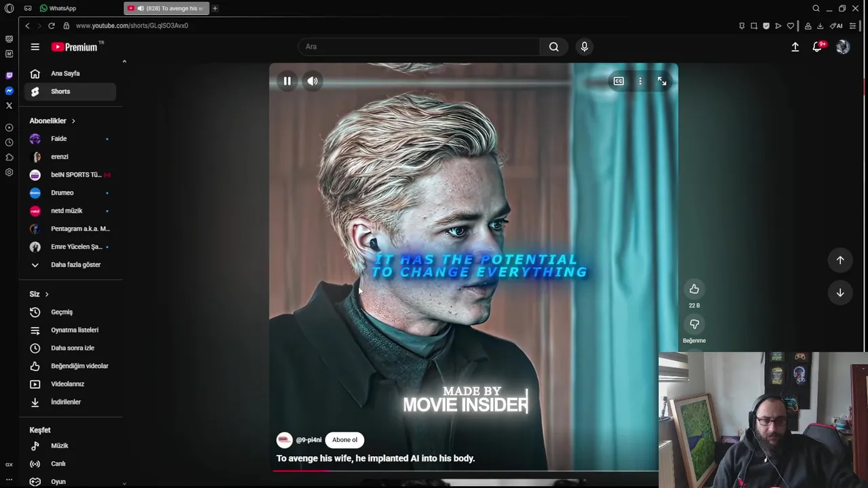Screen dimensions: 868x488
Task: Pause the Shorts video
Action: coord(287,81)
